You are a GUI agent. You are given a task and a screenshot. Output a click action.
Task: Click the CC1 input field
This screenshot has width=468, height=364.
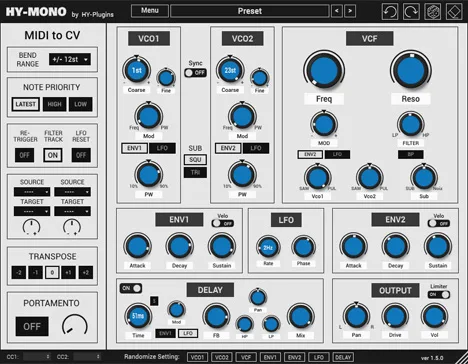(x=36, y=357)
